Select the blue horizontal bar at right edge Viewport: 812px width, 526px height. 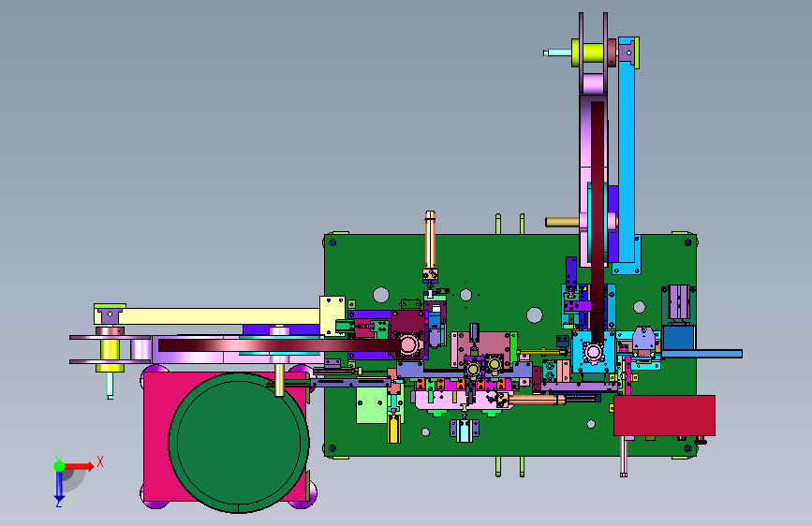click(702, 354)
